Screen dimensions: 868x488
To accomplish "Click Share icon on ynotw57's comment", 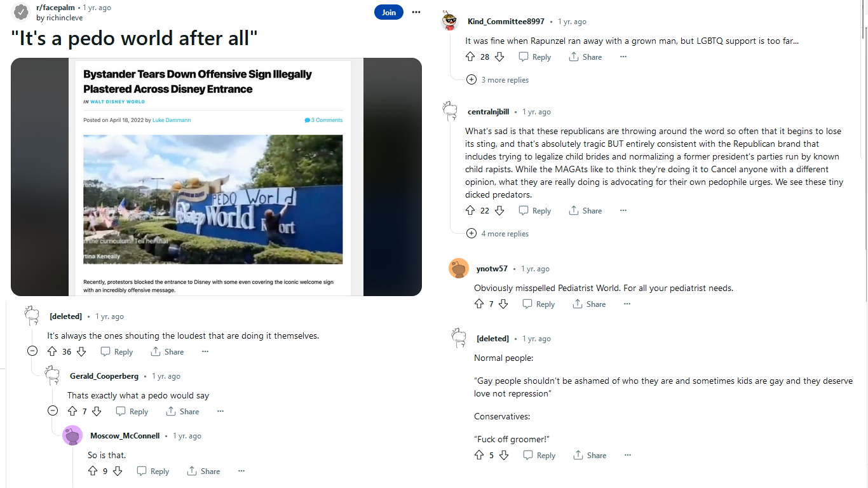I will click(578, 304).
